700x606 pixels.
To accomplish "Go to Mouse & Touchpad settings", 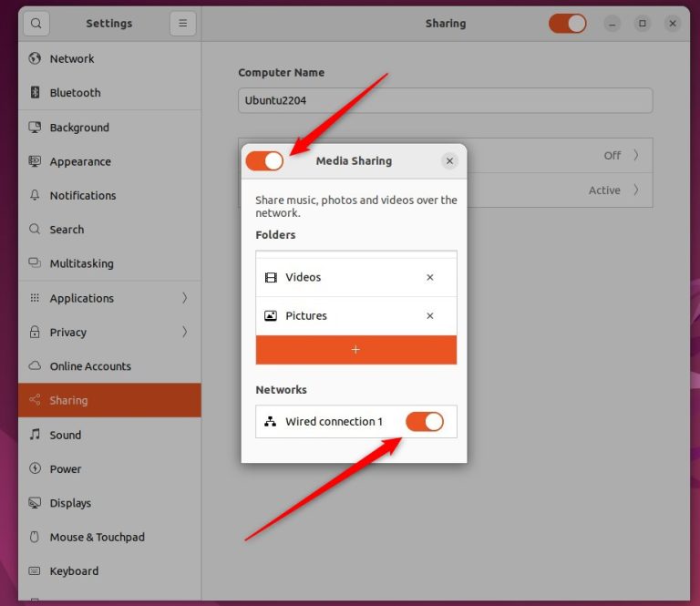I will [109, 537].
